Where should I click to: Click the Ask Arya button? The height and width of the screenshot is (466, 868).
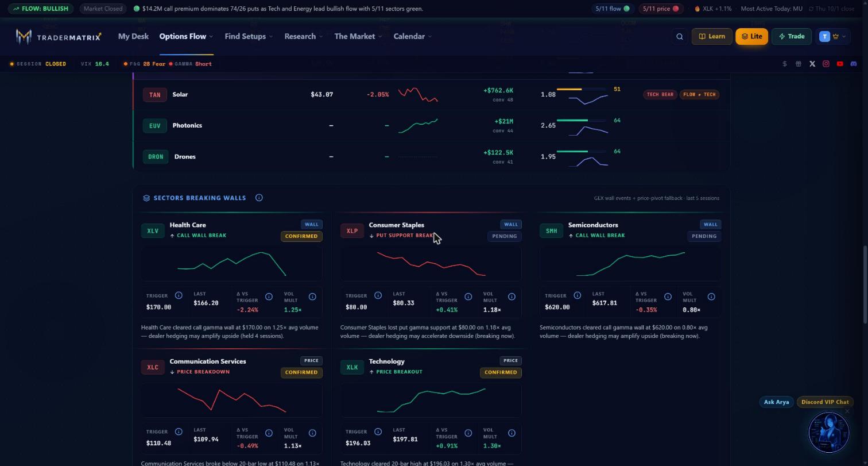click(x=776, y=402)
